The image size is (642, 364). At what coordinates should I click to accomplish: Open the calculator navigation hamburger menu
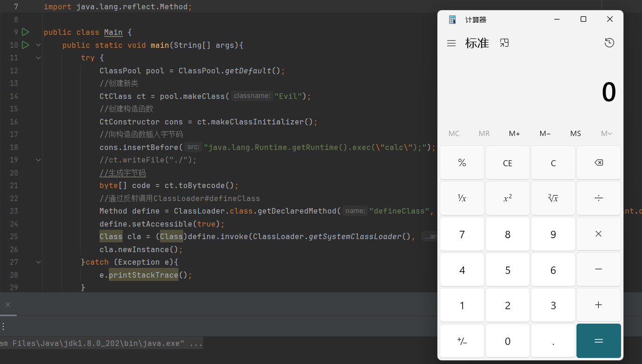pyautogui.click(x=451, y=43)
